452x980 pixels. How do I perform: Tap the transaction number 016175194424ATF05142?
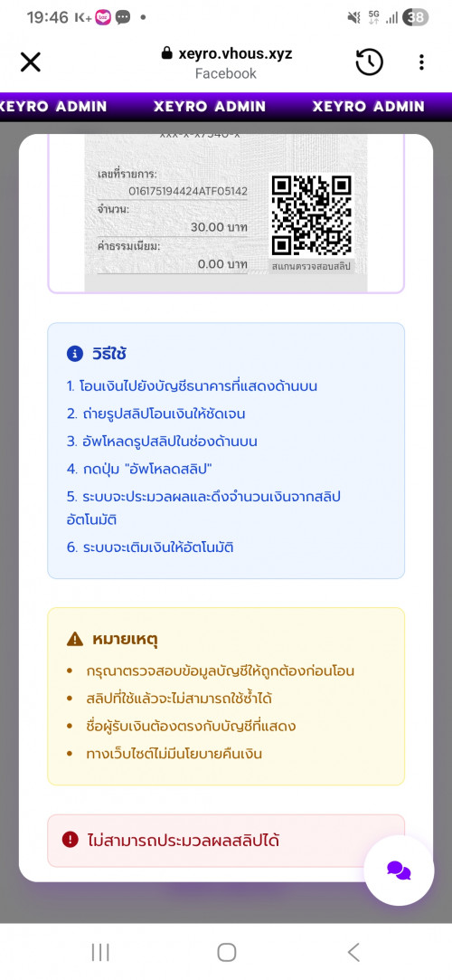[x=188, y=191]
